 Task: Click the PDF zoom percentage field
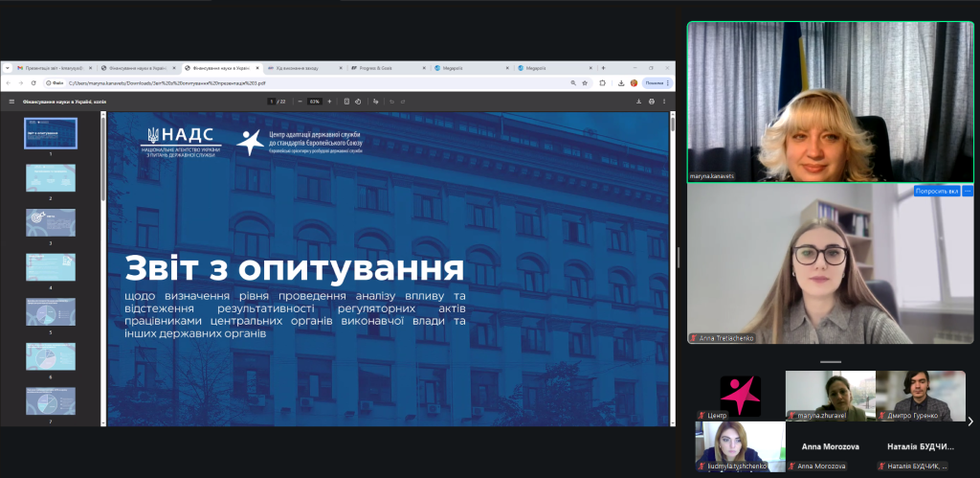point(314,101)
